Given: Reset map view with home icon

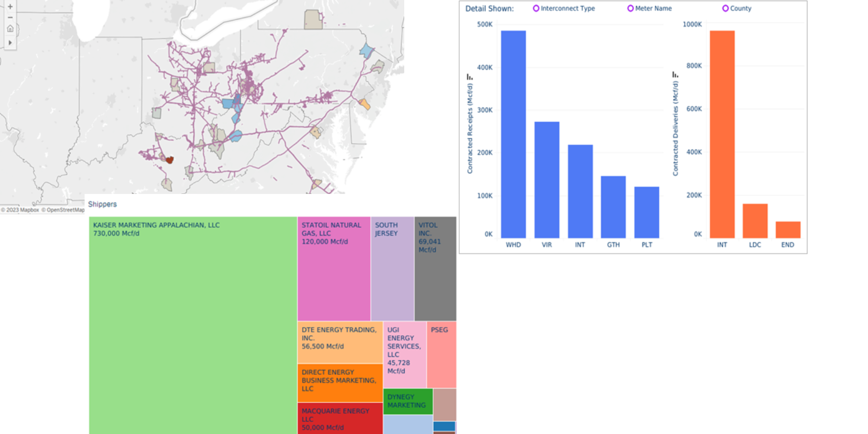Looking at the screenshot, I should [x=10, y=29].
